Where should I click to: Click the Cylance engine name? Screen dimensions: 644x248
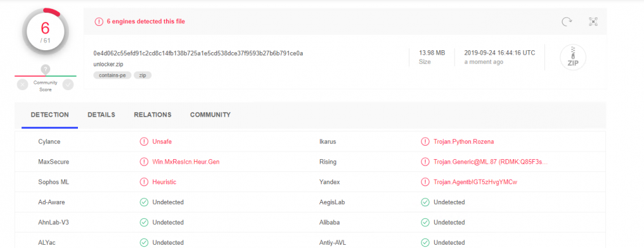click(50, 142)
